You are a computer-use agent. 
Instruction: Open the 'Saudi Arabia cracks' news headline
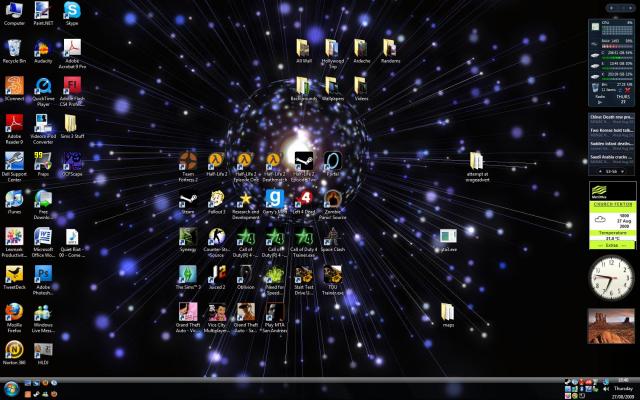(611, 159)
